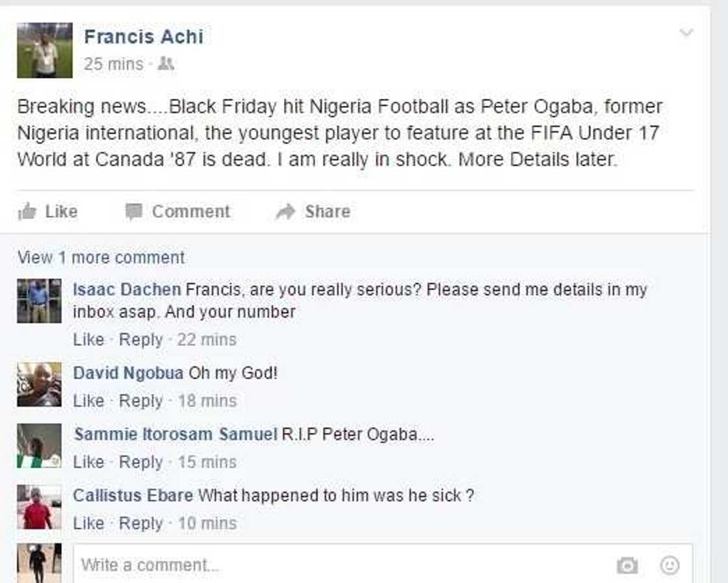Reply to Isaac Dachen's comment
728x583 pixels.
tap(141, 339)
